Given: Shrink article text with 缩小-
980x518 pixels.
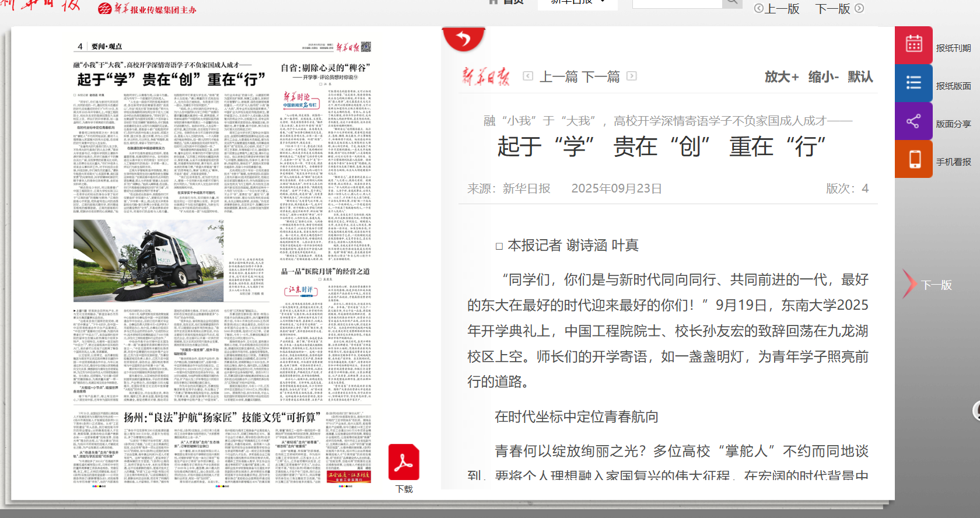Looking at the screenshot, I should 823,76.
